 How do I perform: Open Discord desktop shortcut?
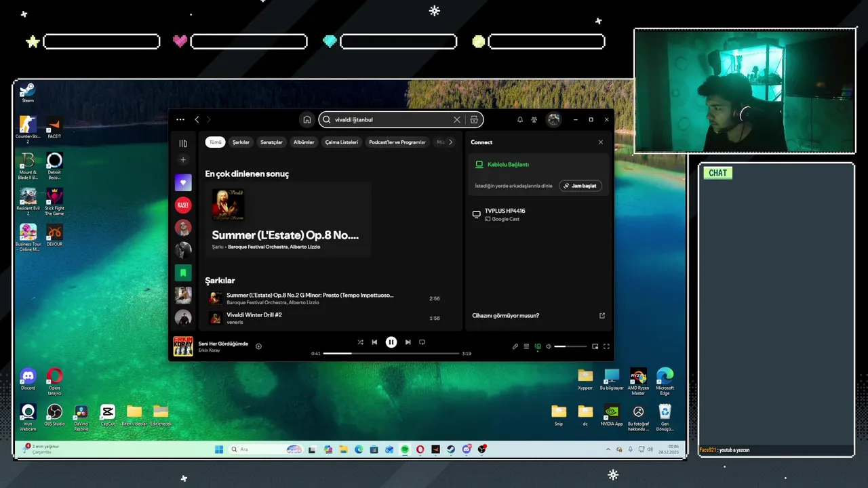coord(28,379)
